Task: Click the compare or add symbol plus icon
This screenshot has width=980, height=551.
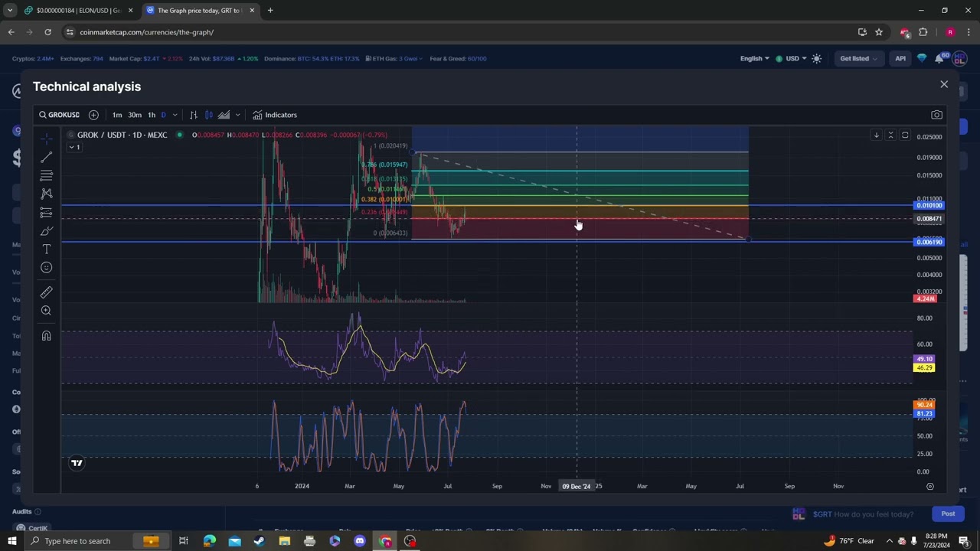Action: [x=93, y=115]
